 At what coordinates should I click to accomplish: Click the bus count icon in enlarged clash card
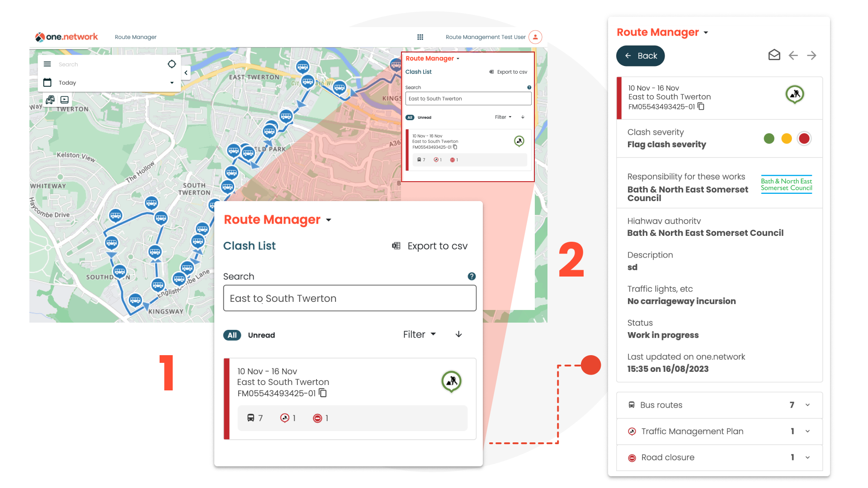click(250, 418)
